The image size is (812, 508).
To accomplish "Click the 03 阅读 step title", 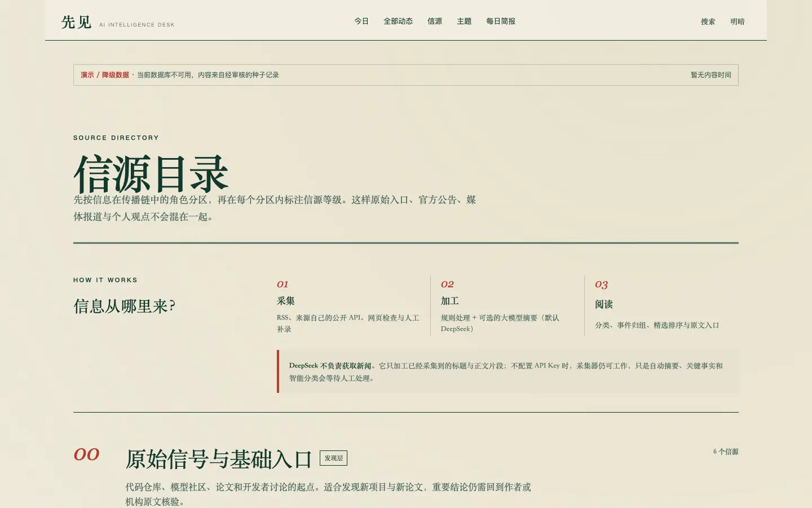I will coord(604,304).
